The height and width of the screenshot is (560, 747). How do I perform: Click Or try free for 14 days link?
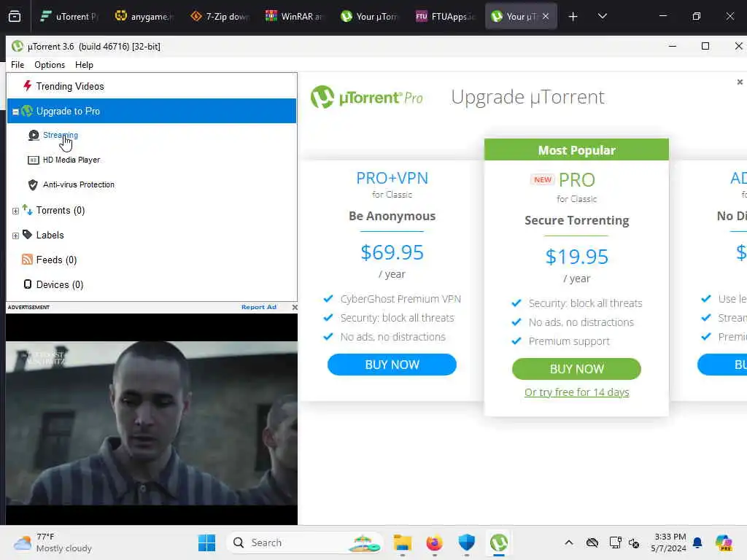[x=576, y=392]
